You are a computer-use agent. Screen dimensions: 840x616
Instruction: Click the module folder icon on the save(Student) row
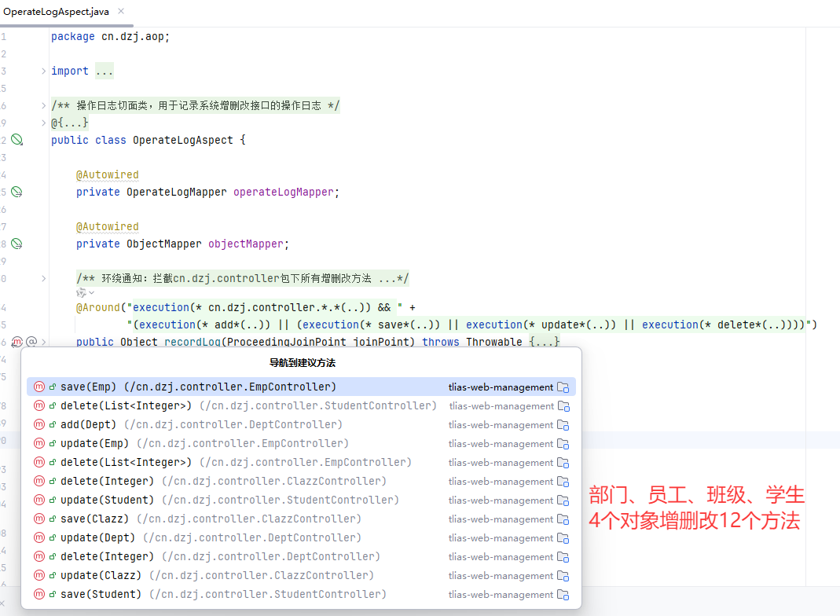pyautogui.click(x=563, y=595)
